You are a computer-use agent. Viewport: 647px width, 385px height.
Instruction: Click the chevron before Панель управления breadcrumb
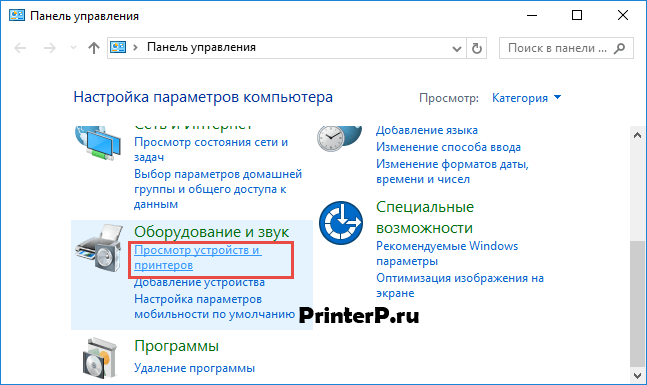pyautogui.click(x=135, y=47)
